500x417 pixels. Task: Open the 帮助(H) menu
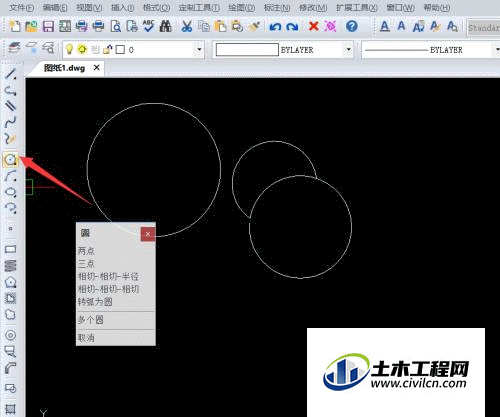coord(437,7)
